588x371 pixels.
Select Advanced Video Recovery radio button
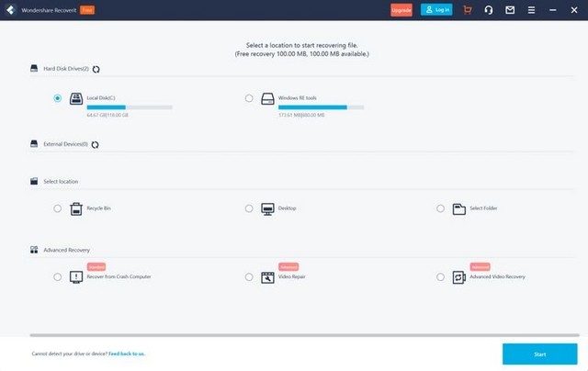[x=440, y=276]
